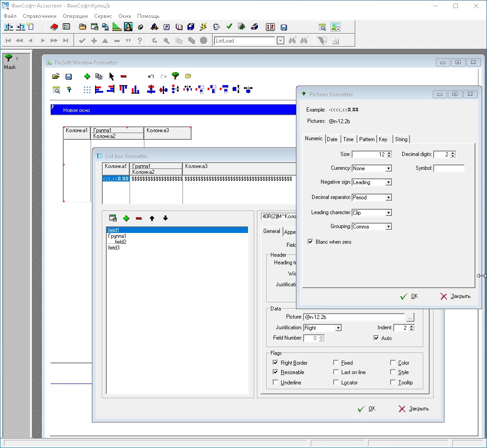Click the undo arrow in Window Formatter
Viewport: 487px width, 448px height.
pos(151,77)
